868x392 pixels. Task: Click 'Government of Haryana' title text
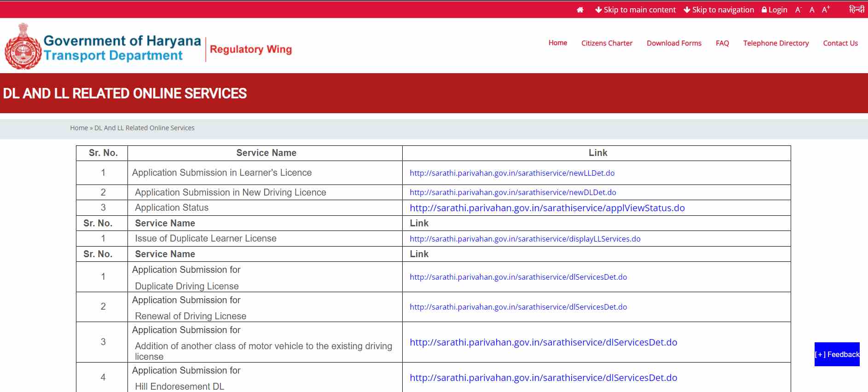[x=122, y=40]
